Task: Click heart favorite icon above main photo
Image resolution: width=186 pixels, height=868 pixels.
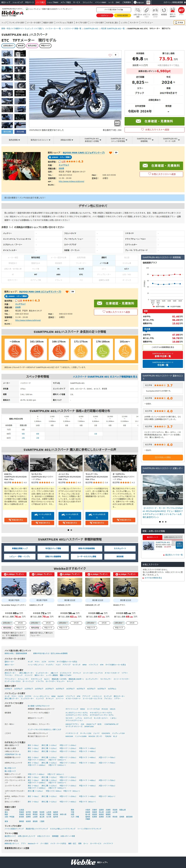Action: 110,55
